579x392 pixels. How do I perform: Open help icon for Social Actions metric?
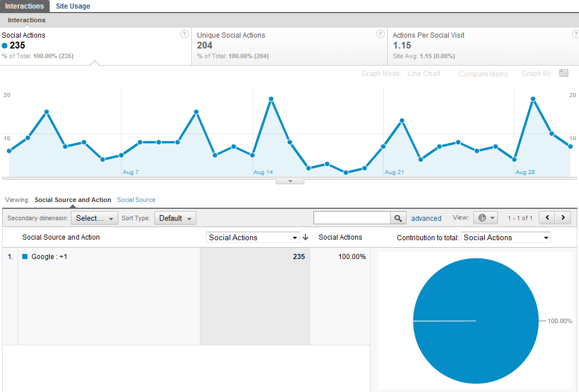pyautogui.click(x=184, y=34)
